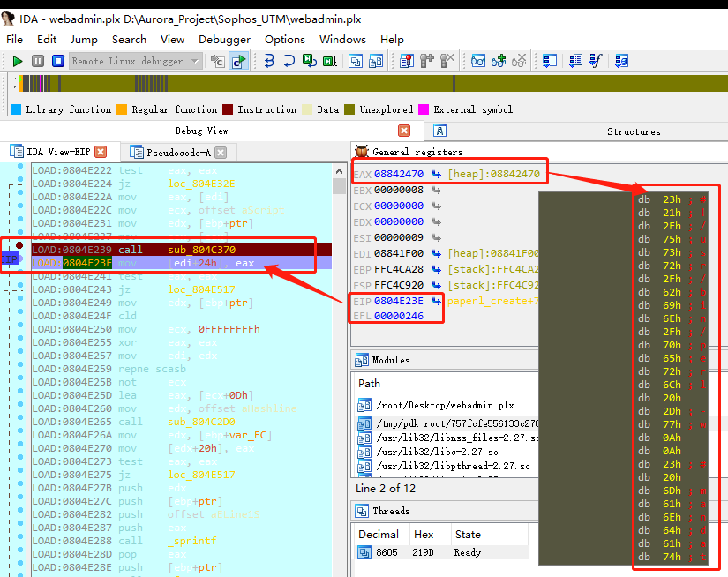
Task: Follow the EIP register jump arrow
Action: coord(437,301)
